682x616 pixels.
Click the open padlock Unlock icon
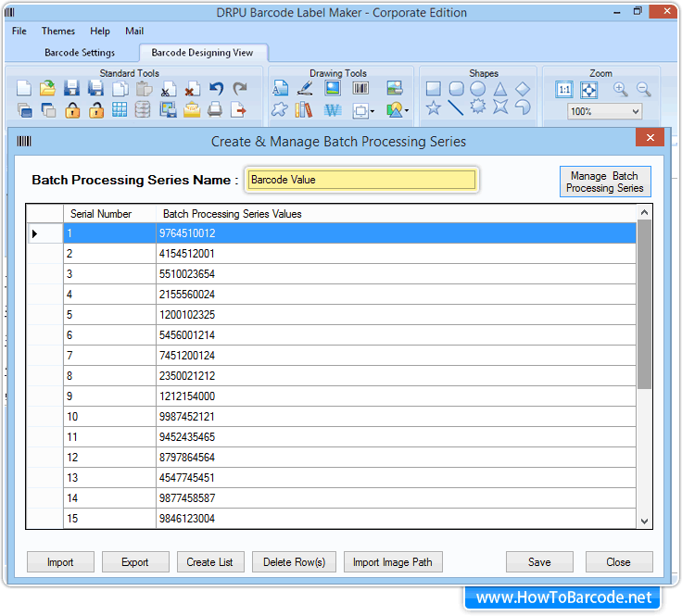pos(96,110)
